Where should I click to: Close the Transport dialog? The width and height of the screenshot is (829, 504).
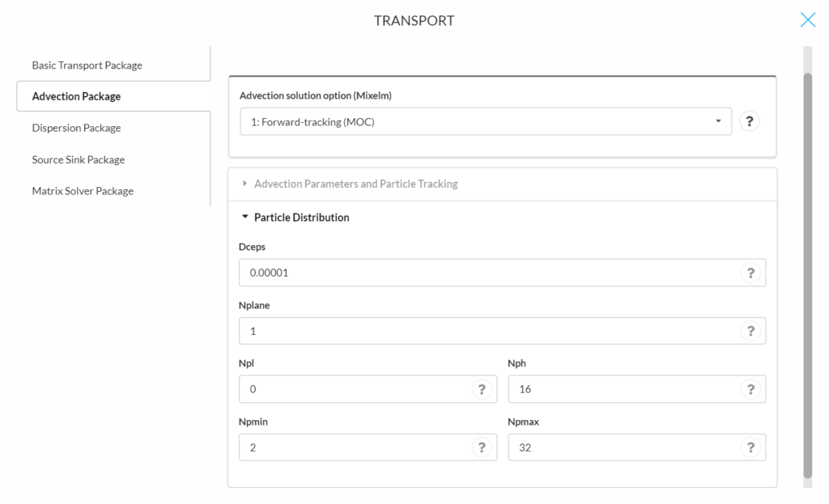click(807, 20)
